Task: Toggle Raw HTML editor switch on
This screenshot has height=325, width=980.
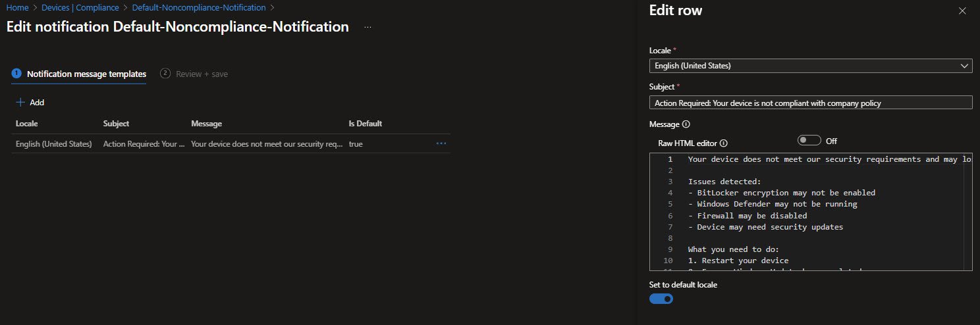Action: 809,141
